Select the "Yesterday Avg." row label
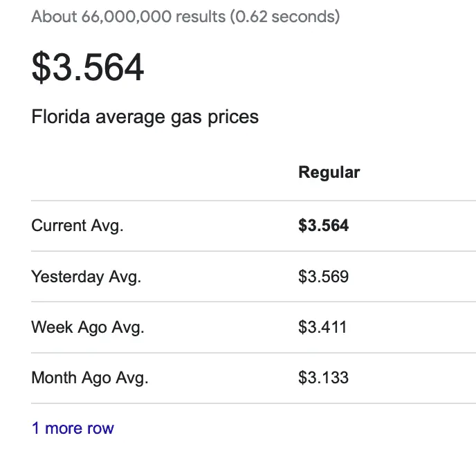 click(86, 277)
